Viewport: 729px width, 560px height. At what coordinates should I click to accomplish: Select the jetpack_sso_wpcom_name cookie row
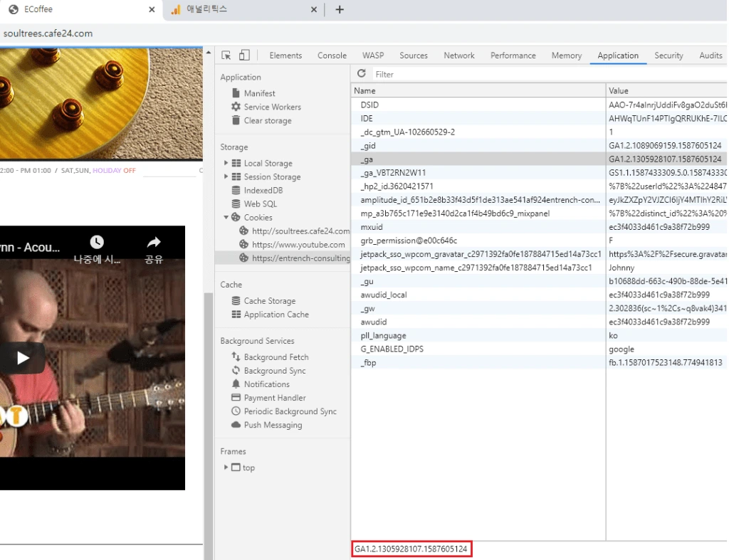(x=540, y=268)
